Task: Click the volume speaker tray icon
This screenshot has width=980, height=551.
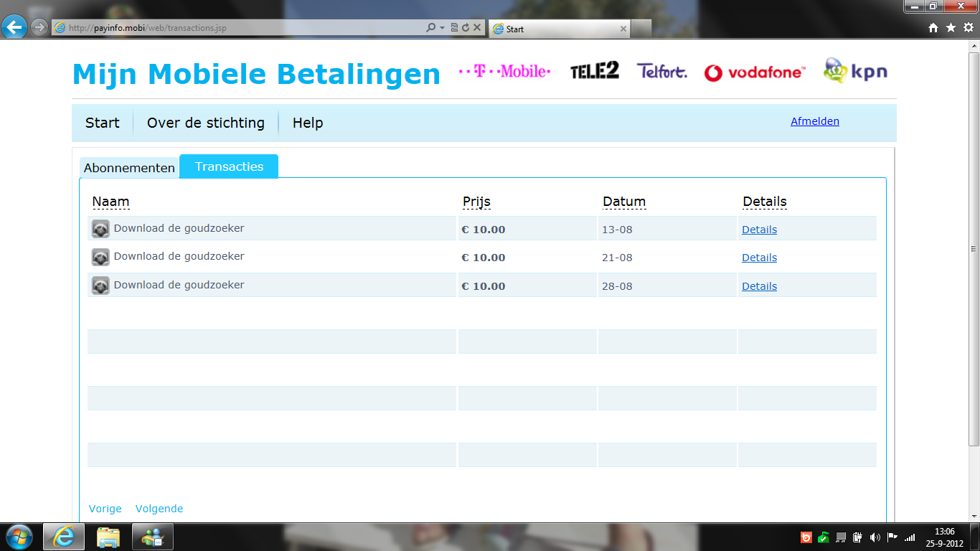Action: [875, 537]
